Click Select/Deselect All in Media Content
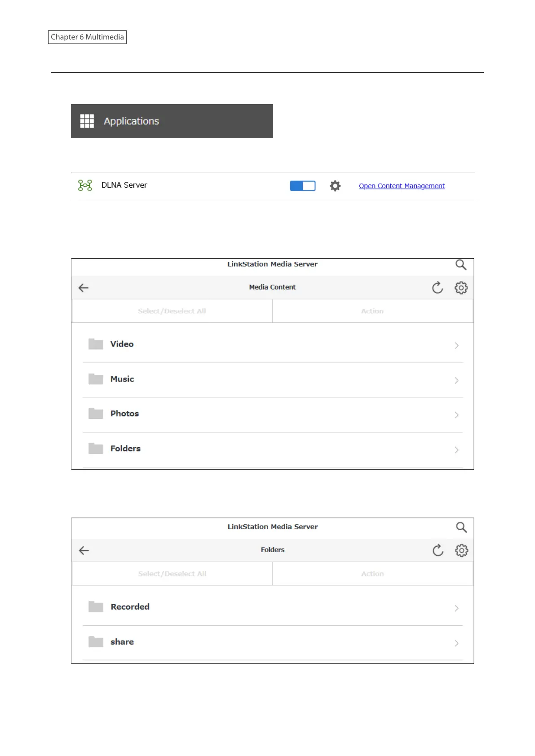Viewport: 535px width, 756px height. click(x=172, y=311)
